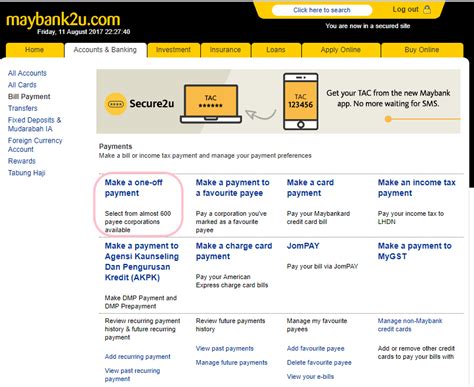Click 'Pay your American Express charge card bills'
Image resolution: width=474 pixels, height=387 pixels.
click(232, 281)
